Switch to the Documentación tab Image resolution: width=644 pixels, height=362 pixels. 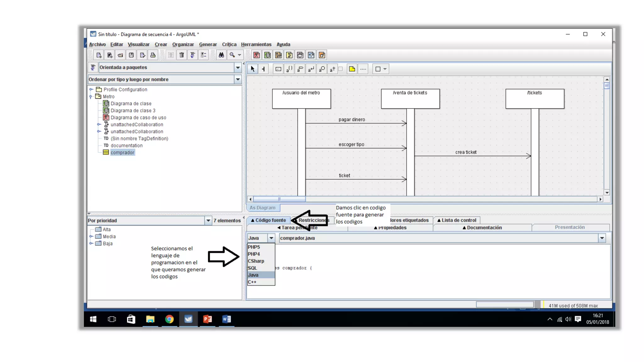tap(482, 228)
